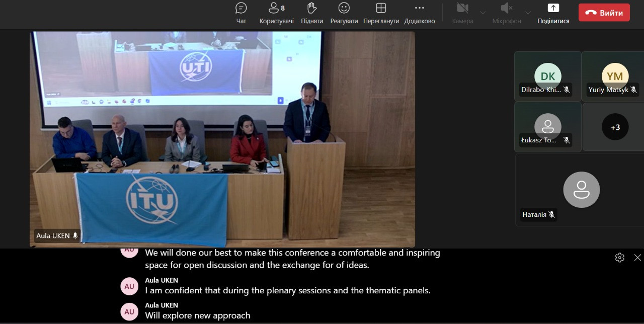Open more options (Додатково)

click(419, 13)
